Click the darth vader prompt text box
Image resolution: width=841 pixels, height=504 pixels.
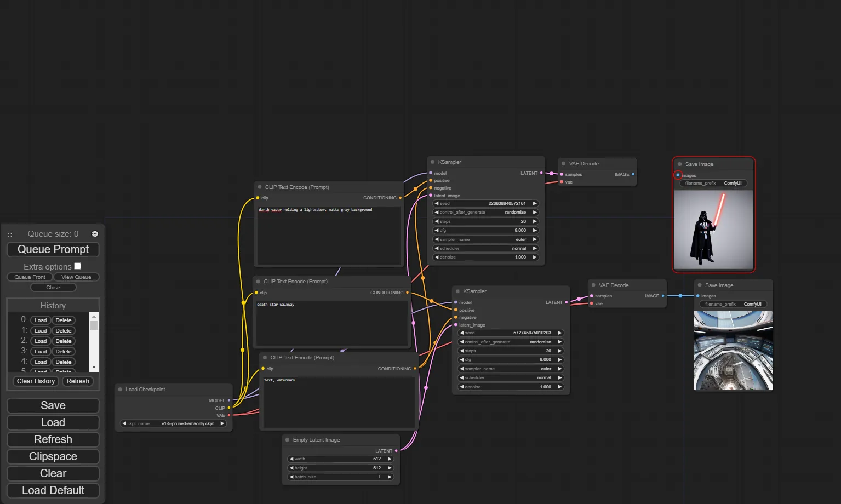[330, 236]
